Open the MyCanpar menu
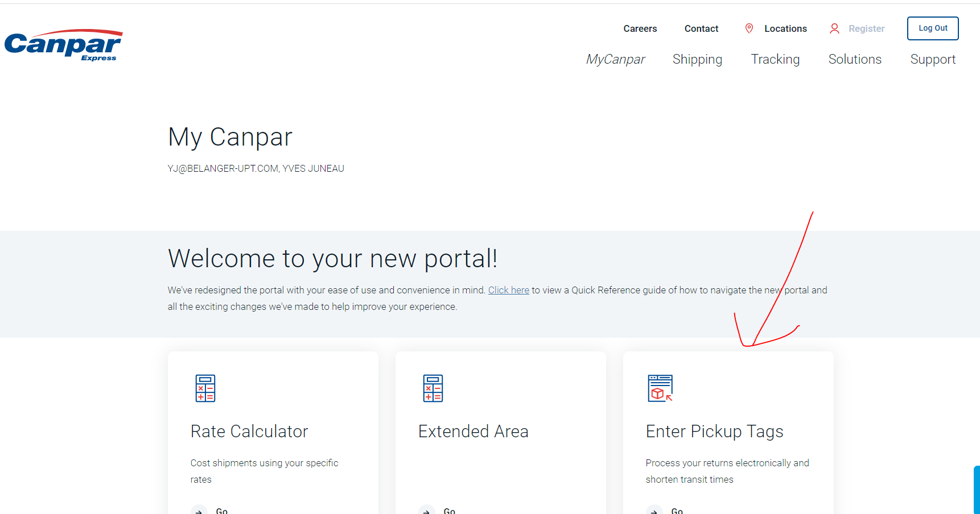The width and height of the screenshot is (980, 514). 615,59
